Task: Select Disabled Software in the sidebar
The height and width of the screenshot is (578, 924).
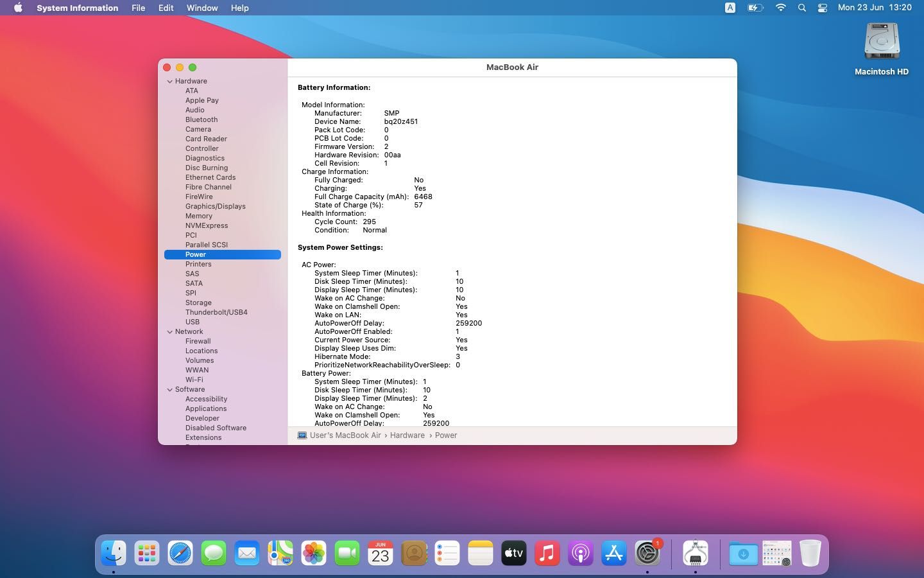Action: click(216, 428)
